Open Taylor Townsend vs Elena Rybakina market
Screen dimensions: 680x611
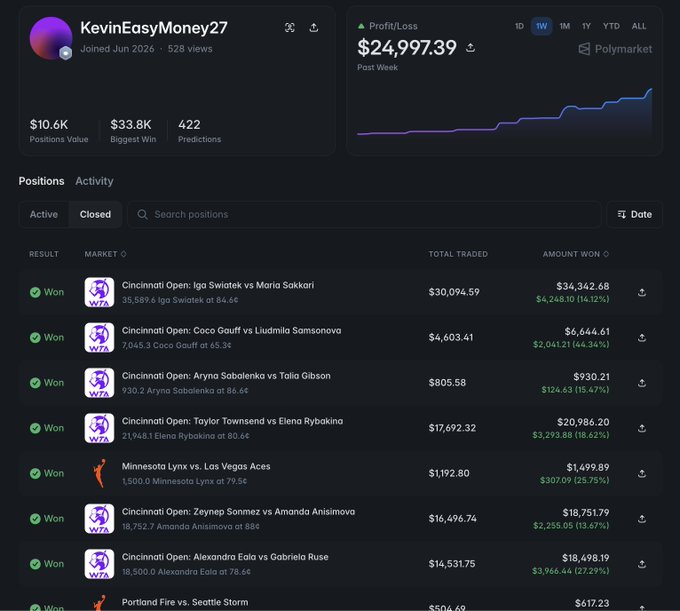[232, 421]
